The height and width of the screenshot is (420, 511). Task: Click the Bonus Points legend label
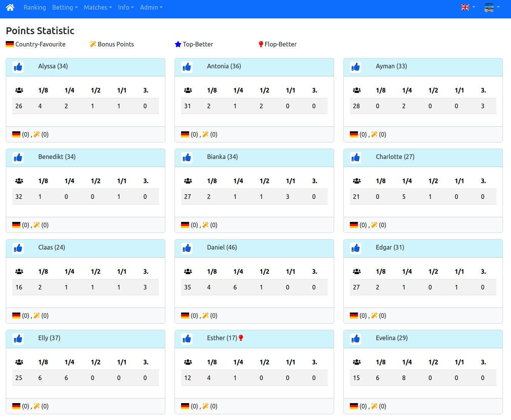point(116,44)
